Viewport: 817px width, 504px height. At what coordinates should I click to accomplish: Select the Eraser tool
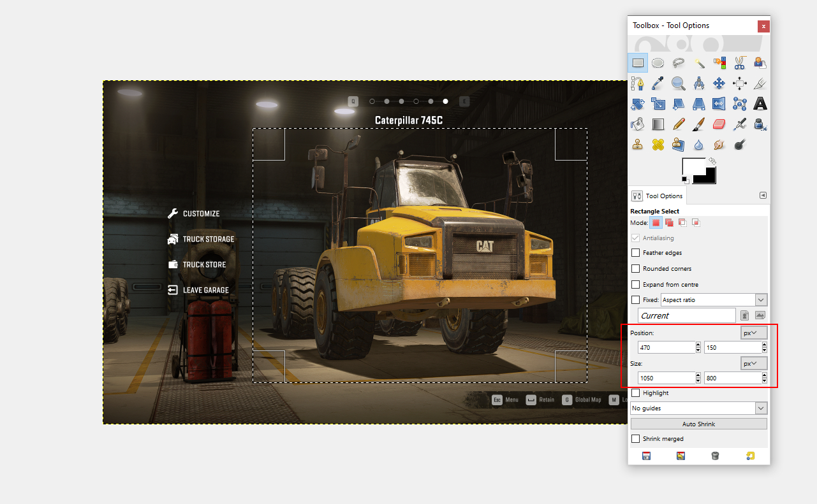[x=719, y=124]
